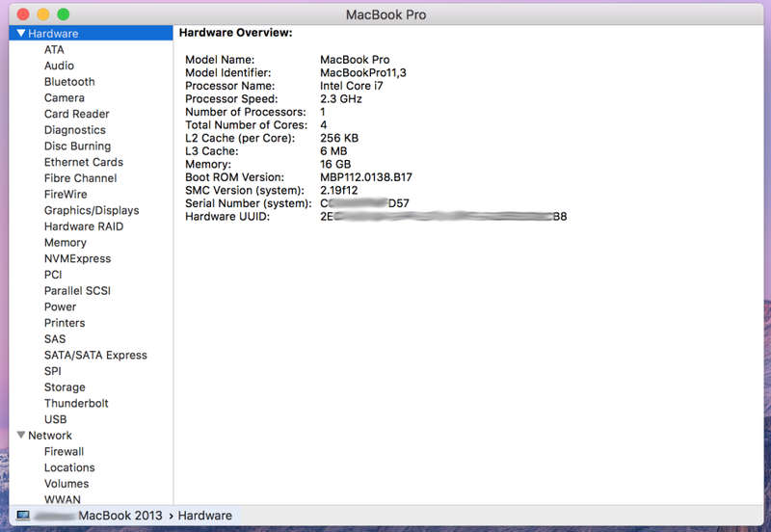Open Volumes under Network
Screen dimensions: 771x532
tap(66, 484)
